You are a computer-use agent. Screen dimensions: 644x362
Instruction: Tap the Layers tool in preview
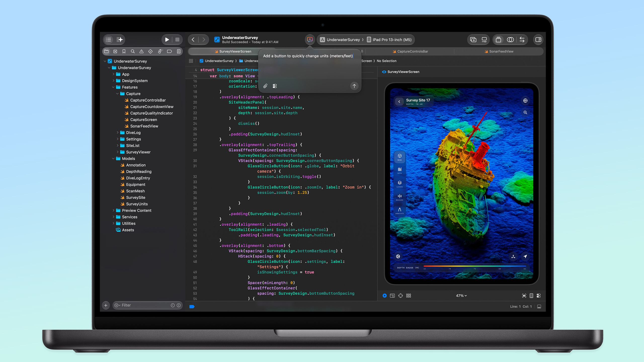(x=399, y=184)
